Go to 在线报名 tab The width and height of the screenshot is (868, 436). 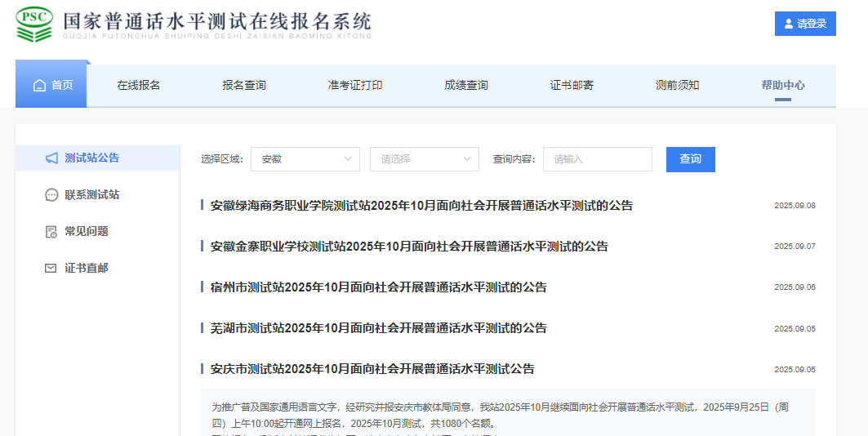(x=138, y=86)
